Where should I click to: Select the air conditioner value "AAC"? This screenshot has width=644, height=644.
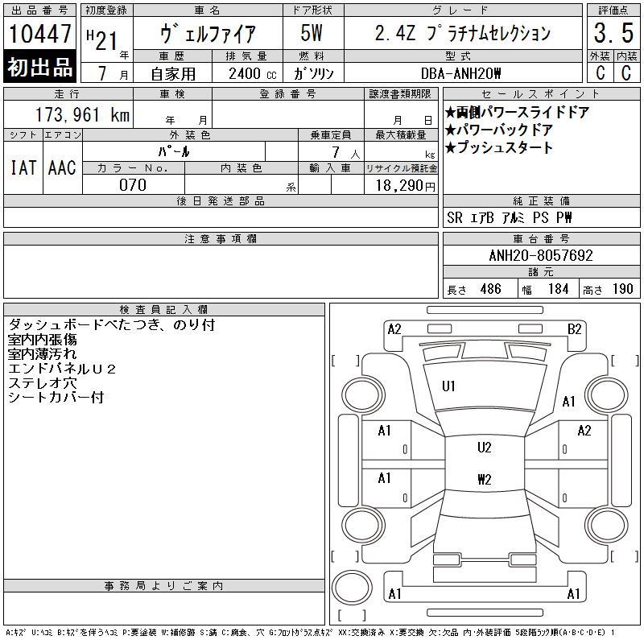point(62,167)
